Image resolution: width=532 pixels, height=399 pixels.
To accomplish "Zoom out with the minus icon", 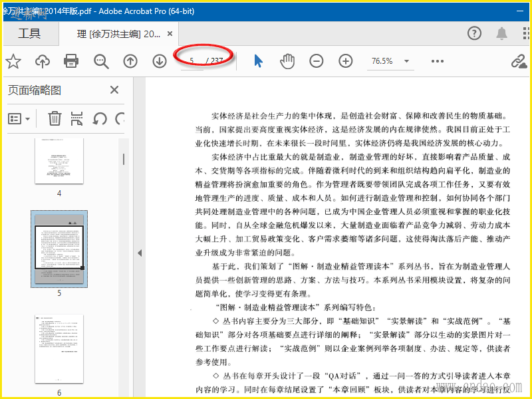I will pyautogui.click(x=317, y=61).
